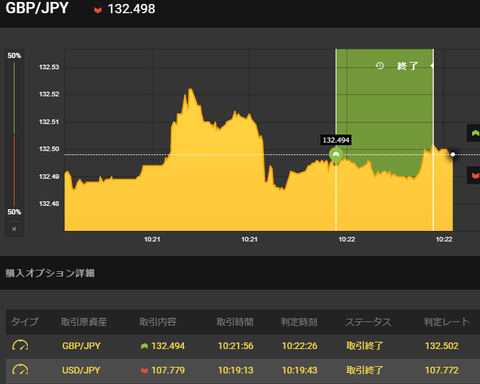Click the small white arrow right of 終了
The image size is (480, 384).
point(432,66)
